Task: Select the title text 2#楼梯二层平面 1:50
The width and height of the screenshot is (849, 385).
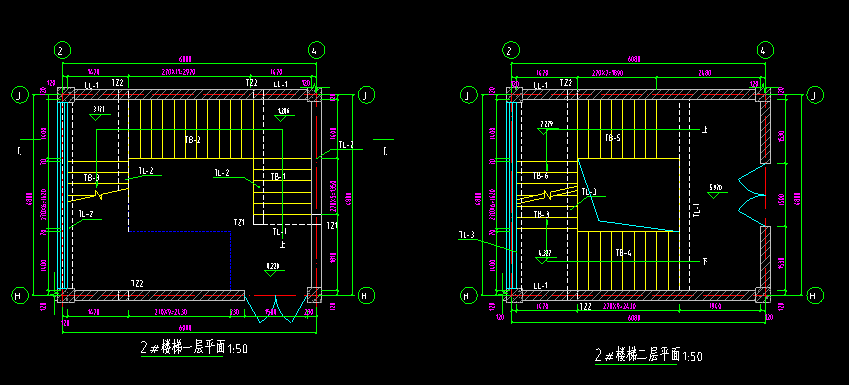Action: 649,356
